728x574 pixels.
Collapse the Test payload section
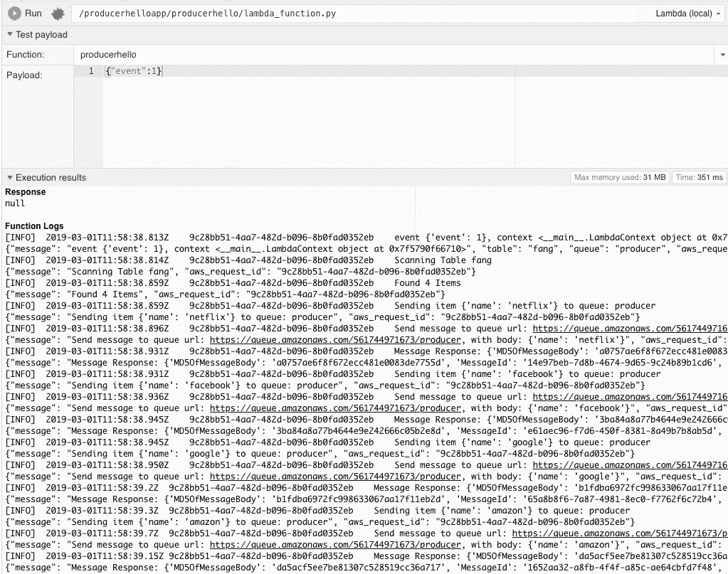point(10,34)
